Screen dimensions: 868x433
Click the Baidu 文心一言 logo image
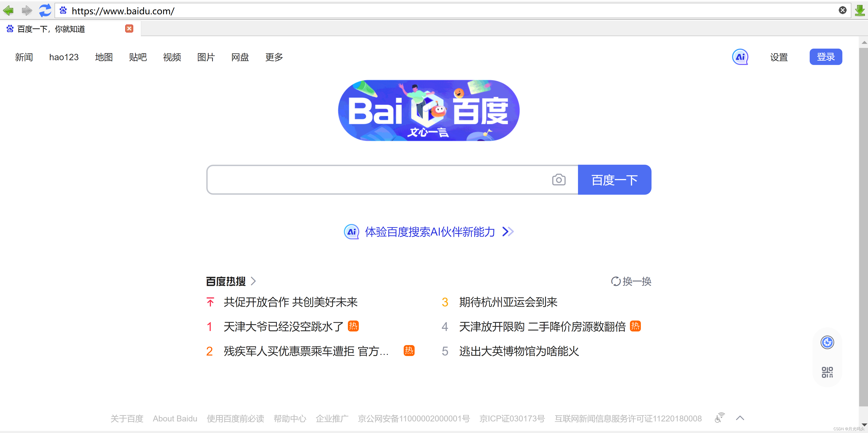[429, 111]
